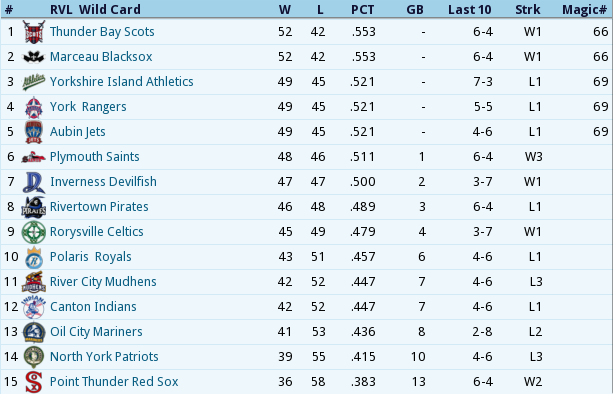The image size is (613, 394).
Task: Select the Yorkshire Island Athletics logo
Action: (x=34, y=82)
